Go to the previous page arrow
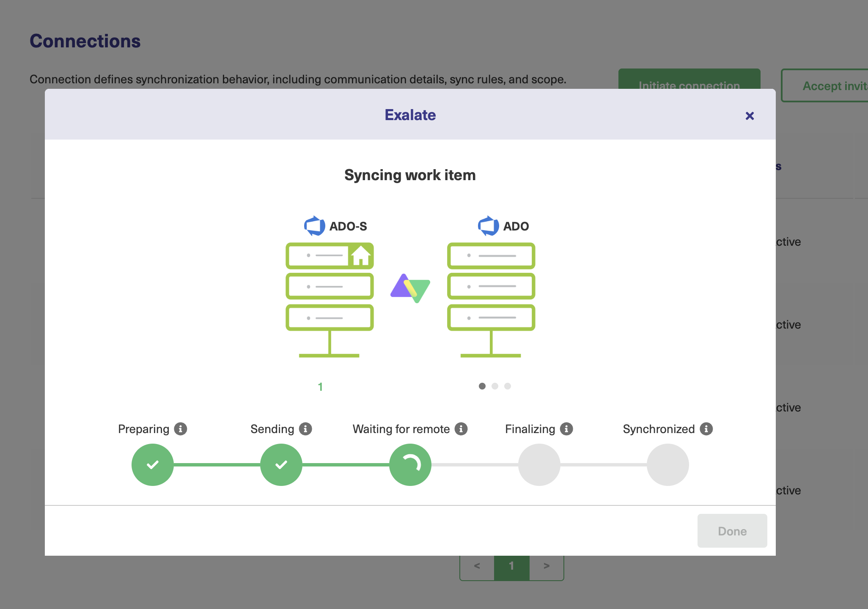The width and height of the screenshot is (868, 609). (x=477, y=566)
